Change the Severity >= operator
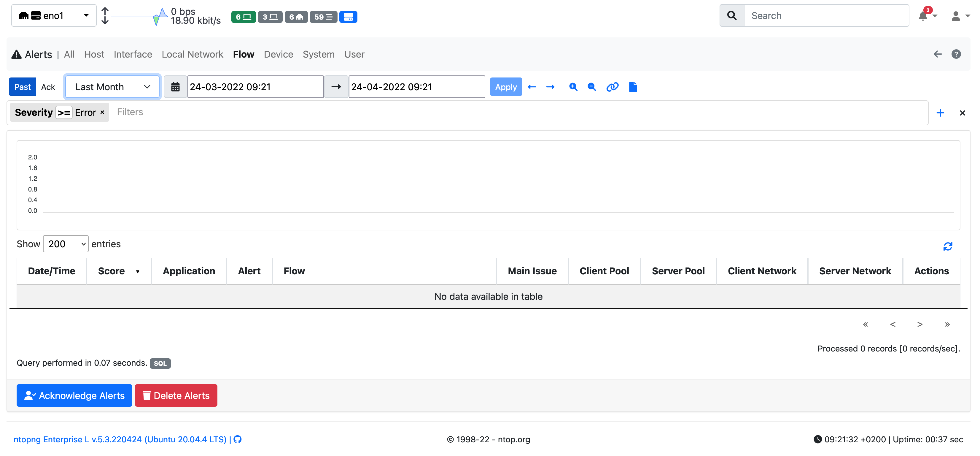 click(64, 113)
